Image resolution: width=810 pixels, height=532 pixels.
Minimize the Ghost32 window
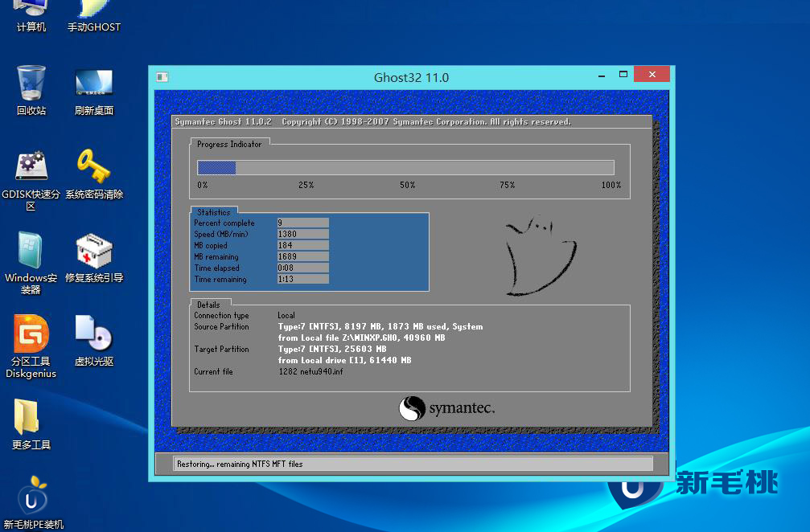coord(602,76)
